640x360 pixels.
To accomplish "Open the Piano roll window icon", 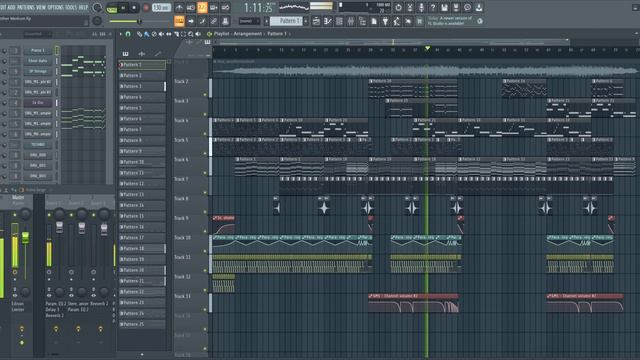I will click(328, 21).
